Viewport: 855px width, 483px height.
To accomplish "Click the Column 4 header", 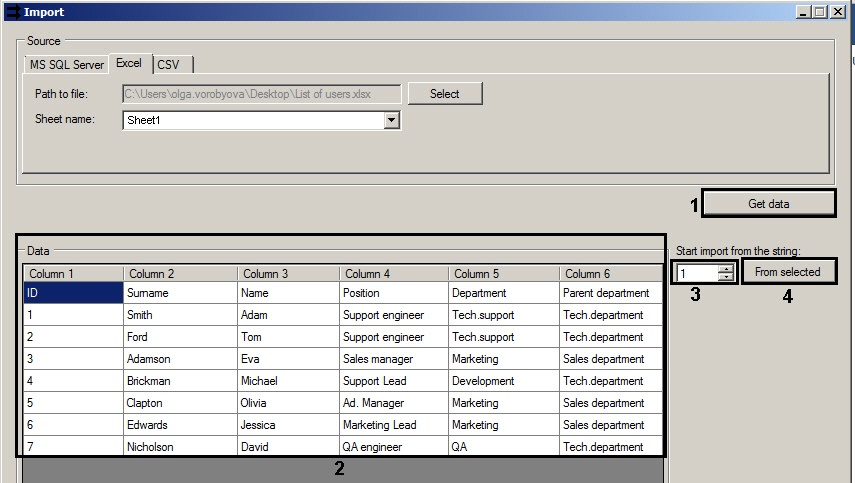I will point(393,274).
